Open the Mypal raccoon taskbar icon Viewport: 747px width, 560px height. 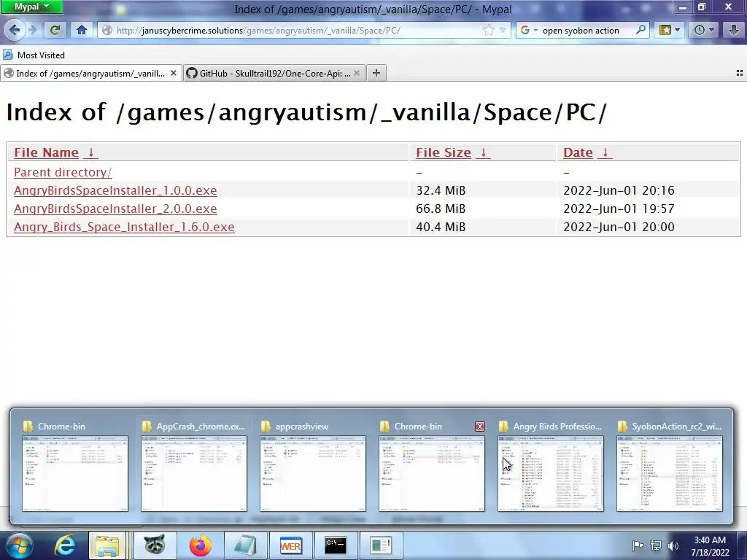(155, 545)
